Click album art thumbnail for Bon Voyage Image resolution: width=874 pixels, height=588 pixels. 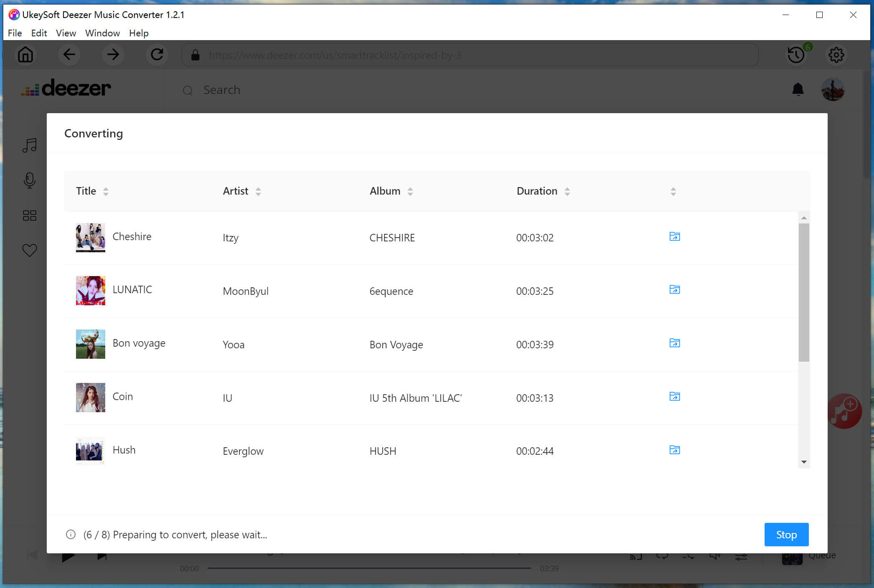click(x=90, y=344)
